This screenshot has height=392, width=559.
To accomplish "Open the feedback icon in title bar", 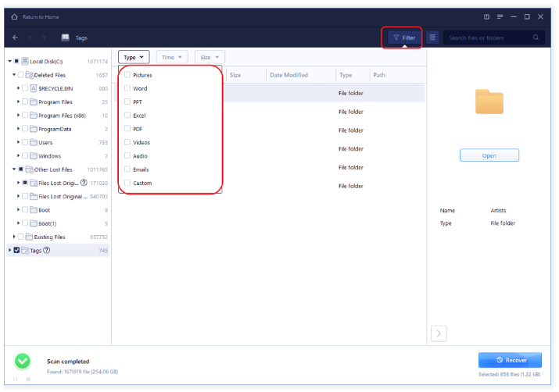I will [x=486, y=16].
